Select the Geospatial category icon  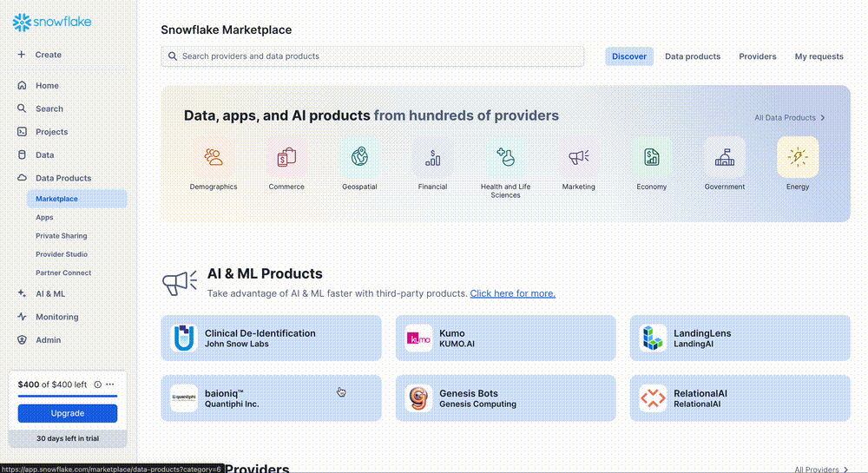point(359,157)
